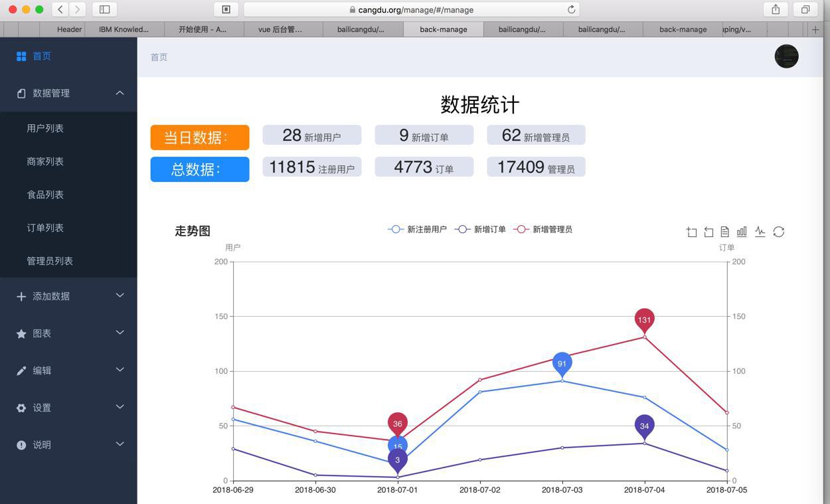The height and width of the screenshot is (504, 830).
Task: Toggle 新注册用户 series in legend
Action: [x=417, y=229]
